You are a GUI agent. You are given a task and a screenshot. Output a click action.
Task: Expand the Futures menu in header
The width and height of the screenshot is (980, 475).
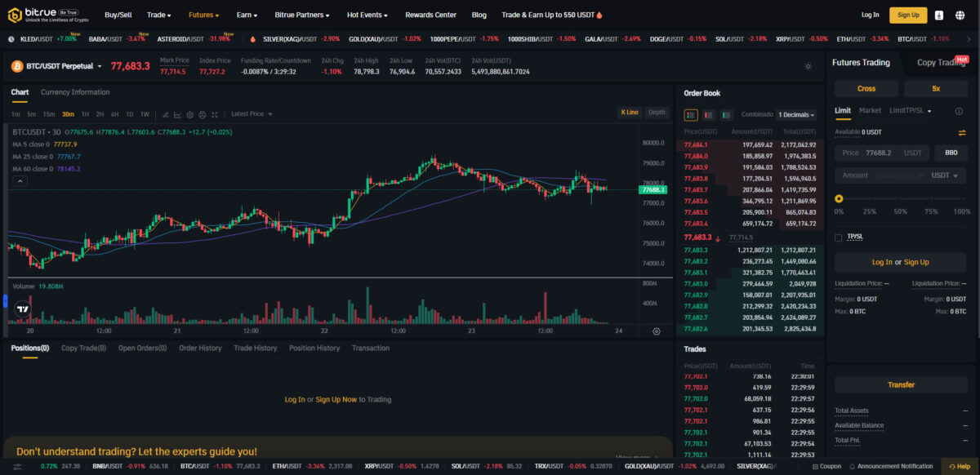[x=203, y=15]
